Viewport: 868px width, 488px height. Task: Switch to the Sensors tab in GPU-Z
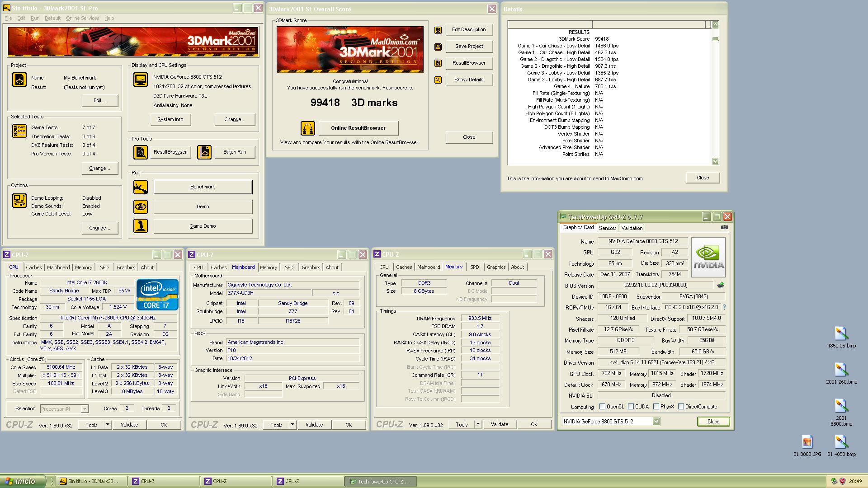tap(608, 228)
